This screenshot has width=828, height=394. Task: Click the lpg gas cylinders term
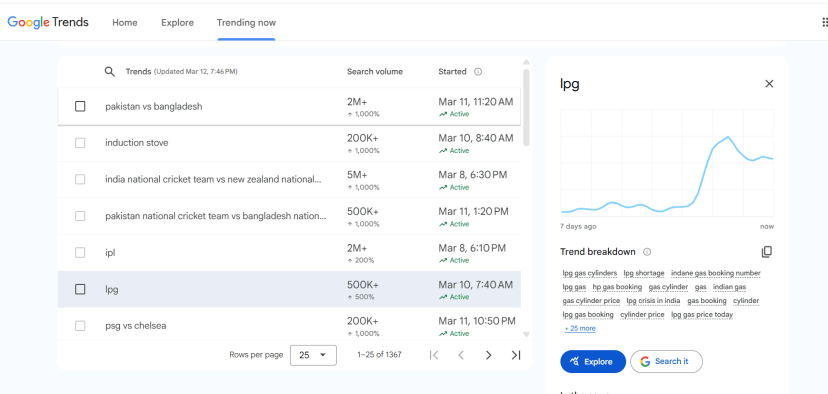pos(590,273)
